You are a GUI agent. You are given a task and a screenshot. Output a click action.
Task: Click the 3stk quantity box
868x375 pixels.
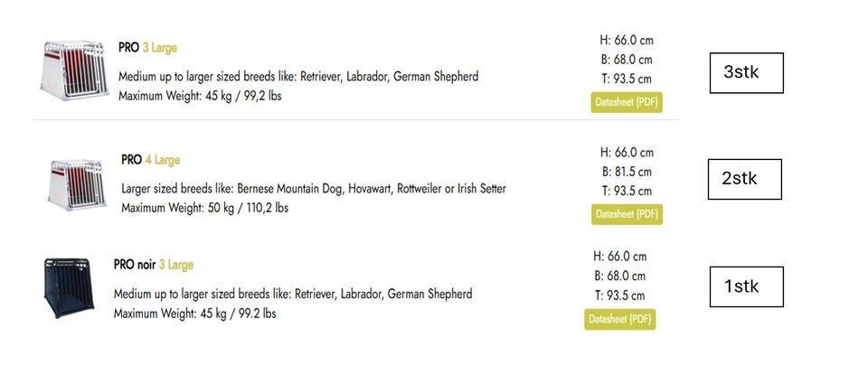746,72
